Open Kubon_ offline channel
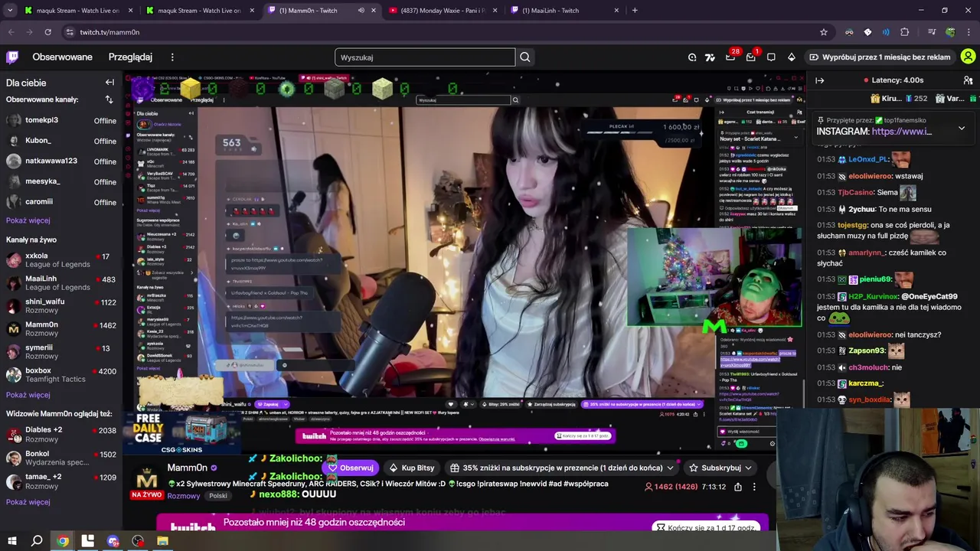The image size is (980, 551). tap(61, 141)
